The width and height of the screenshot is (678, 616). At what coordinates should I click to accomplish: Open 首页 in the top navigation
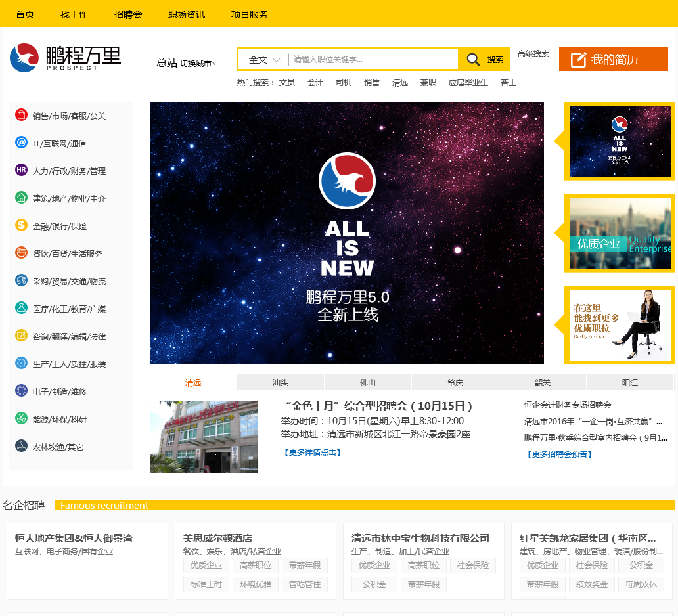point(25,14)
